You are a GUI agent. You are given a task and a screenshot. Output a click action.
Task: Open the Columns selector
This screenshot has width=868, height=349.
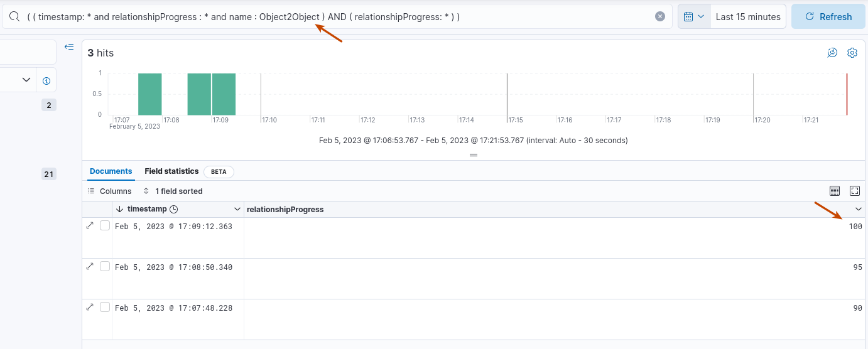(110, 191)
